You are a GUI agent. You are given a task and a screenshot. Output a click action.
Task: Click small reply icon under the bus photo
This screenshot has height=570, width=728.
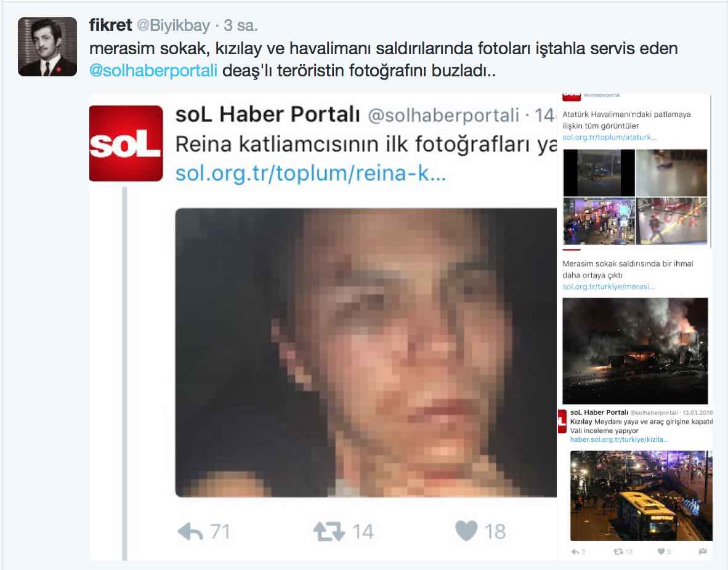pos(575,552)
